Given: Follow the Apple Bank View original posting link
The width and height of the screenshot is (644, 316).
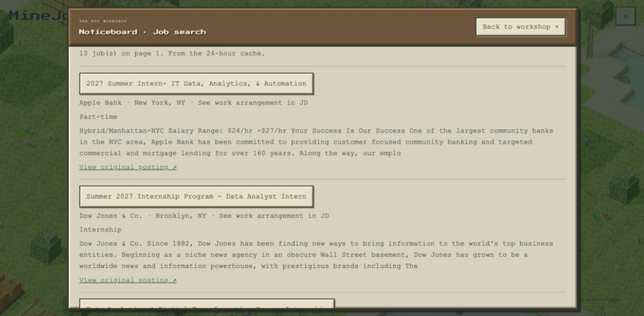Looking at the screenshot, I should tap(128, 167).
